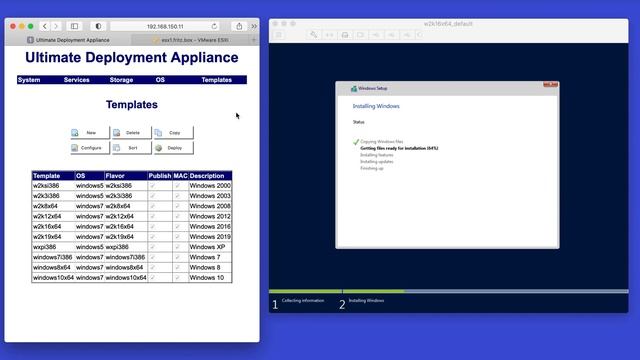Click the Collecting information progress segment
Screen dimensions: 640x360
pos(305,291)
